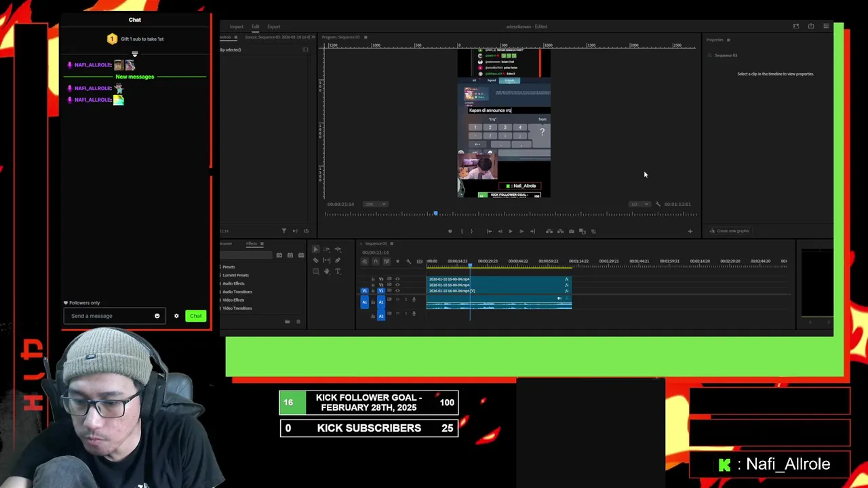The width and height of the screenshot is (868, 488).
Task: Toggle V3 track output eye
Action: click(397, 279)
